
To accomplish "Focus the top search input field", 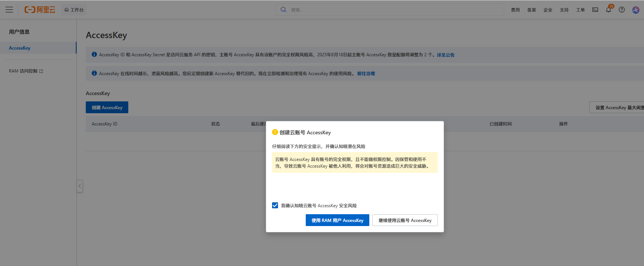I will coord(390,10).
